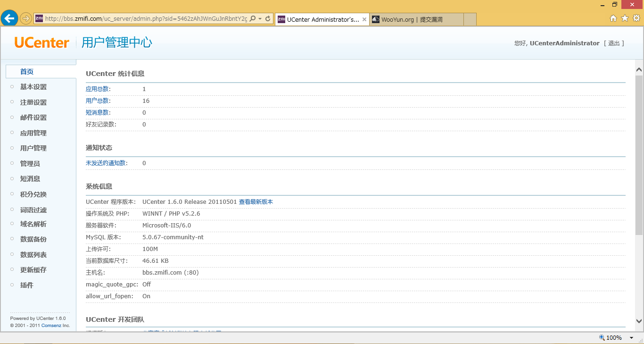Click the 未发送的通知数 link
Viewport: 644px width, 344px height.
(106, 163)
